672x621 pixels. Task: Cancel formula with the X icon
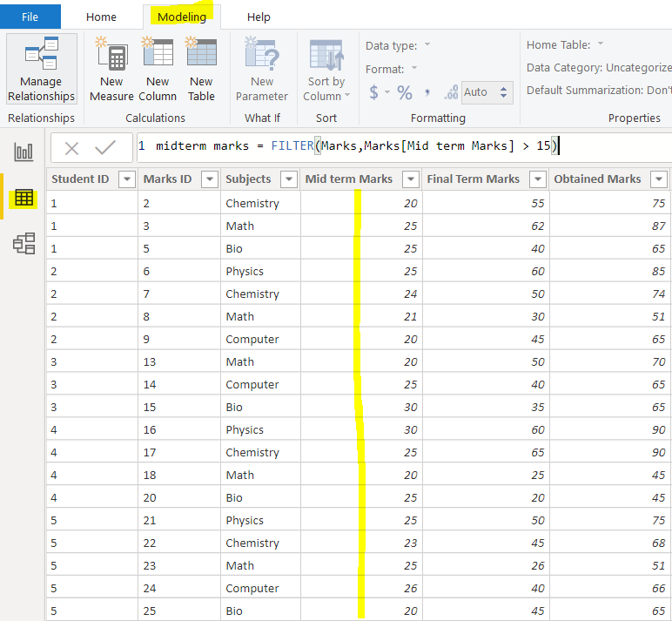pos(71,148)
